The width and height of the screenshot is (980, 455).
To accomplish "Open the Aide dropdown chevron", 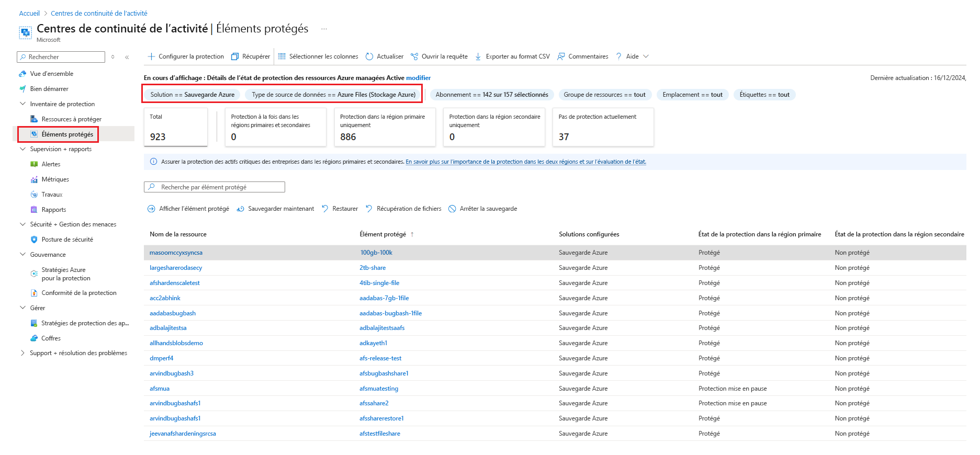I will 646,56.
